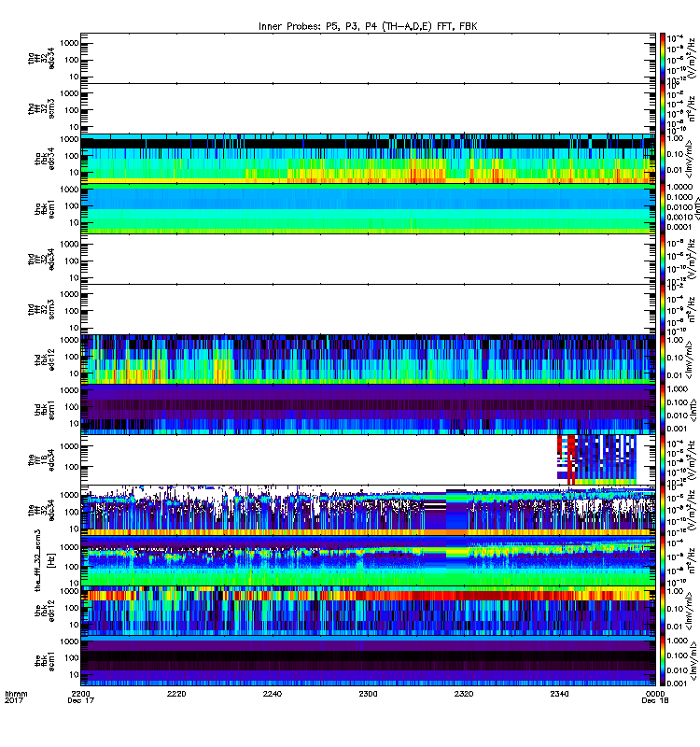
Task: Click the the_fff_32_scm3 [Hz] axis label
Action: pyautogui.click(x=43, y=560)
